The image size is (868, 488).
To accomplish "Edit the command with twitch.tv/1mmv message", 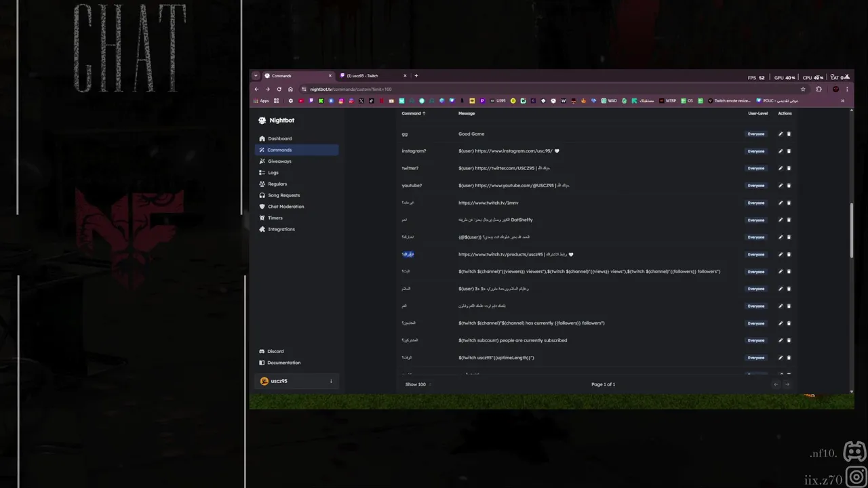I will pyautogui.click(x=781, y=203).
